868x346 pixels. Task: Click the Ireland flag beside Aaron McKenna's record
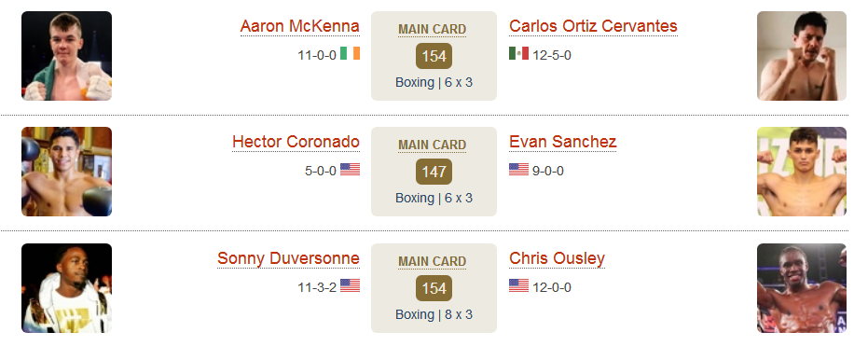350,53
